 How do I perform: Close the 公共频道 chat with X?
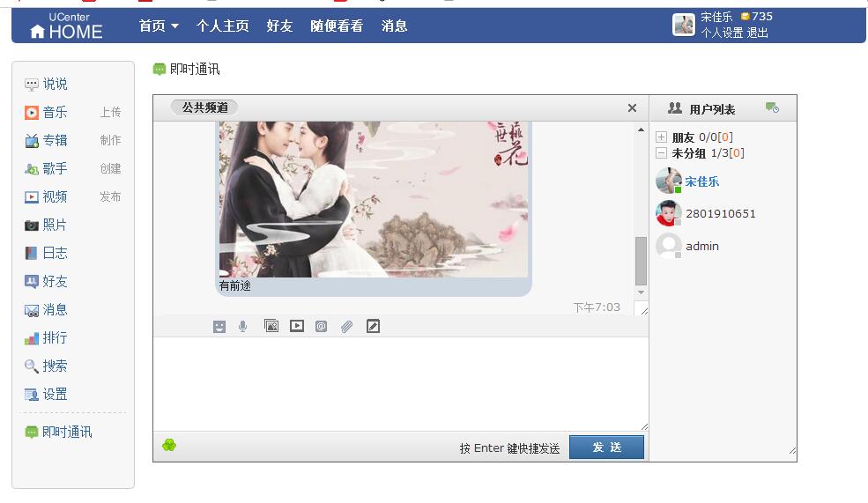tap(632, 107)
